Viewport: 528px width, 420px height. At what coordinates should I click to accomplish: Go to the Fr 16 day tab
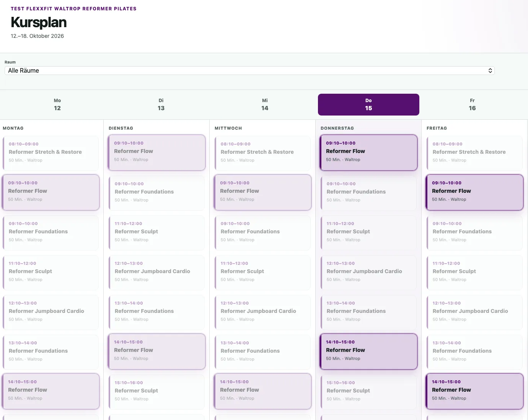472,104
